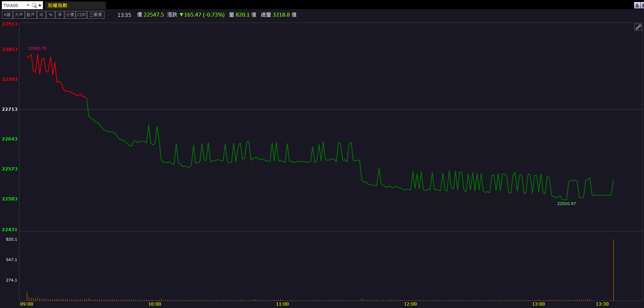Viewport: 644px width, 308px height.
Task: Click the 12:00 time axis label
Action: (x=411, y=304)
